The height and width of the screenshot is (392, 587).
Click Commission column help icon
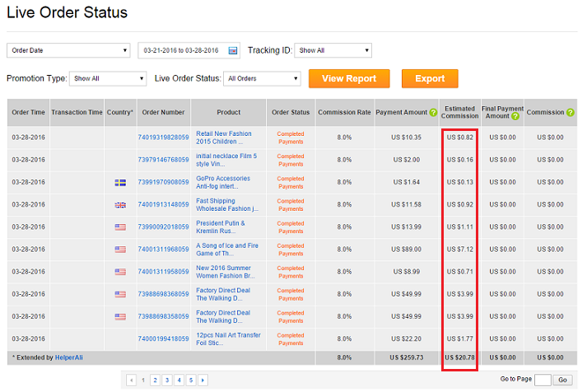[x=571, y=112]
